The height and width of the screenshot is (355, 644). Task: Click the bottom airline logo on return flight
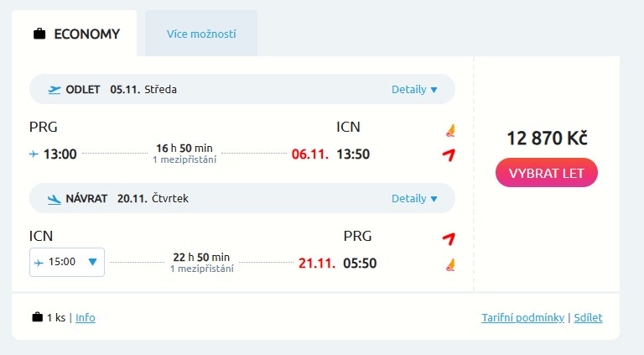(x=450, y=264)
